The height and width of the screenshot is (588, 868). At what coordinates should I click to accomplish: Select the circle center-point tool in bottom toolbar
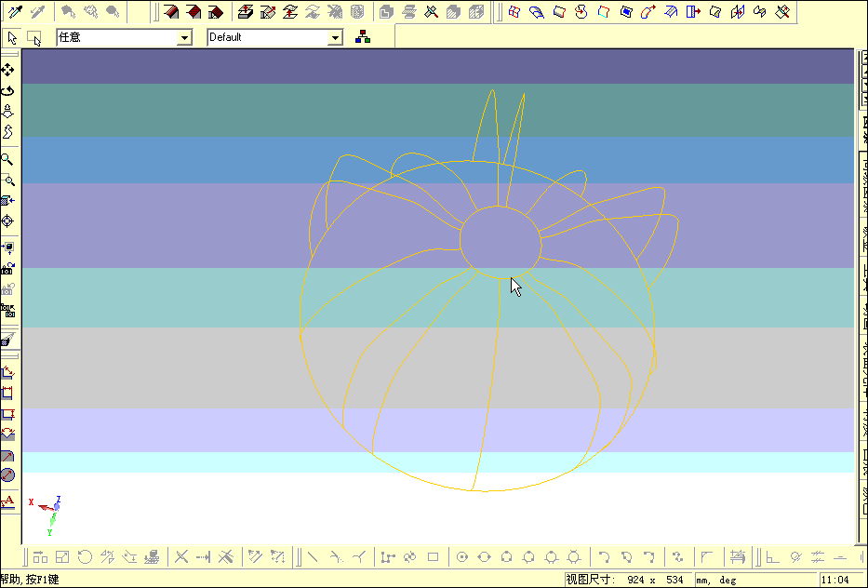(x=462, y=557)
